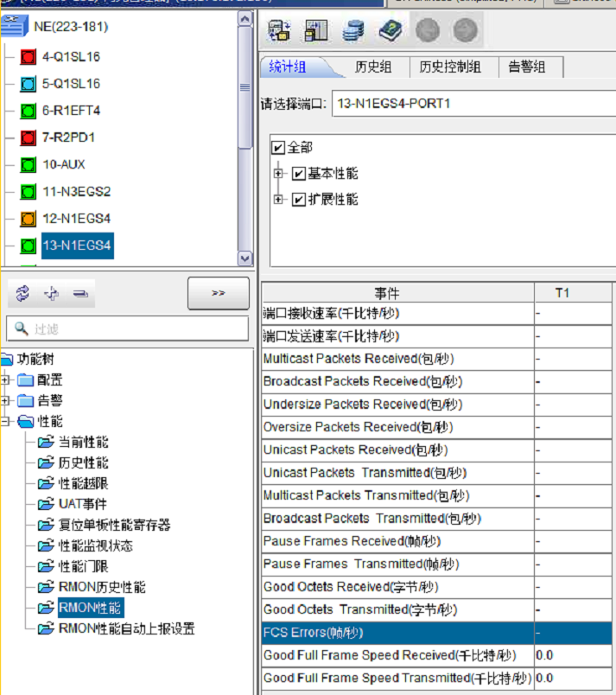
Task: Switch to the 历史控制组 tab
Action: click(450, 67)
